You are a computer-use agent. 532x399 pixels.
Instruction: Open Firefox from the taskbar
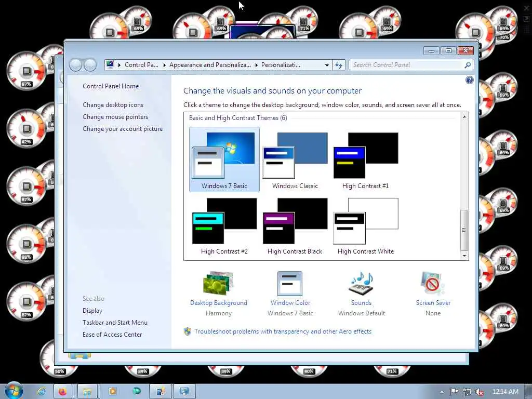point(63,392)
